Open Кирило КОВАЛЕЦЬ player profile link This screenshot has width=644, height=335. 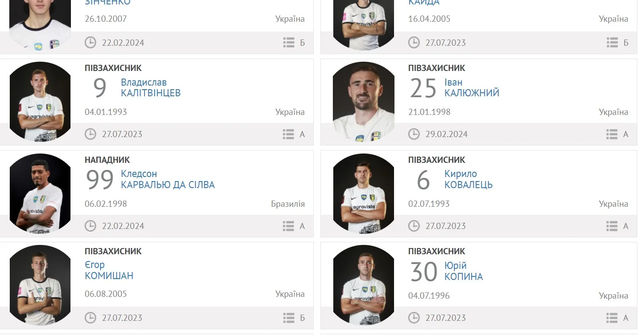tap(468, 179)
